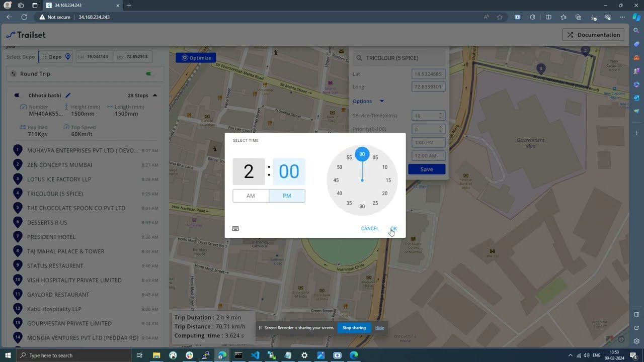Image resolution: width=644 pixels, height=362 pixels.
Task: Open a new browser tab
Action: [129, 5]
